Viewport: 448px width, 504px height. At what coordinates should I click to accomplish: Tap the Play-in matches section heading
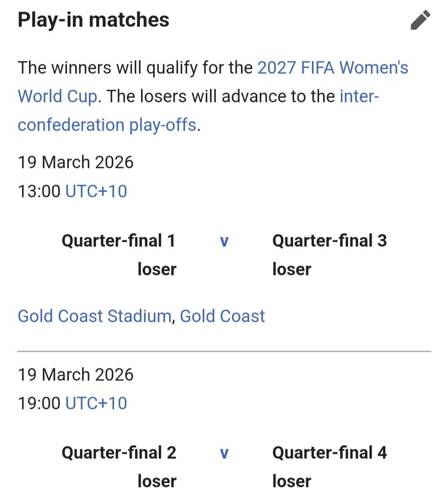point(93,20)
